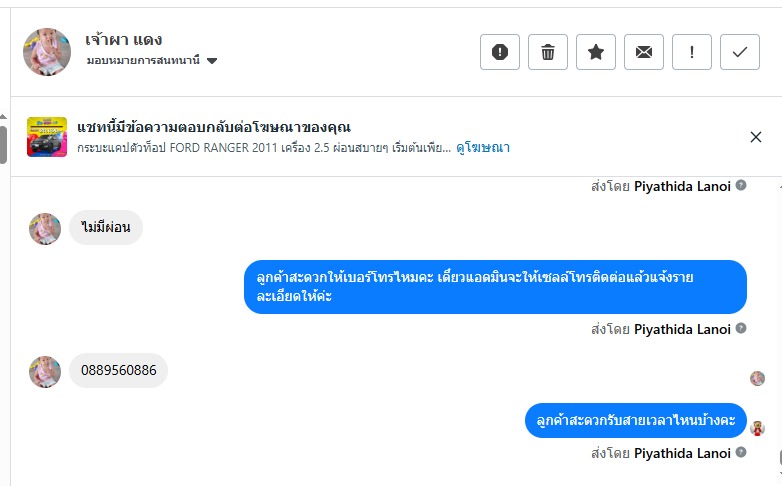Open the customer profile photo in header
This screenshot has width=782, height=486.
click(x=47, y=52)
